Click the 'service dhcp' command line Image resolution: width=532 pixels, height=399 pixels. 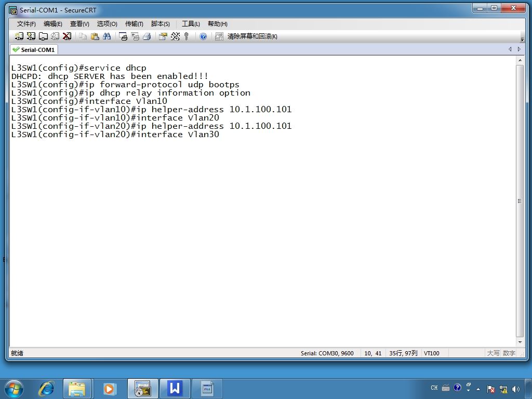(x=79, y=68)
